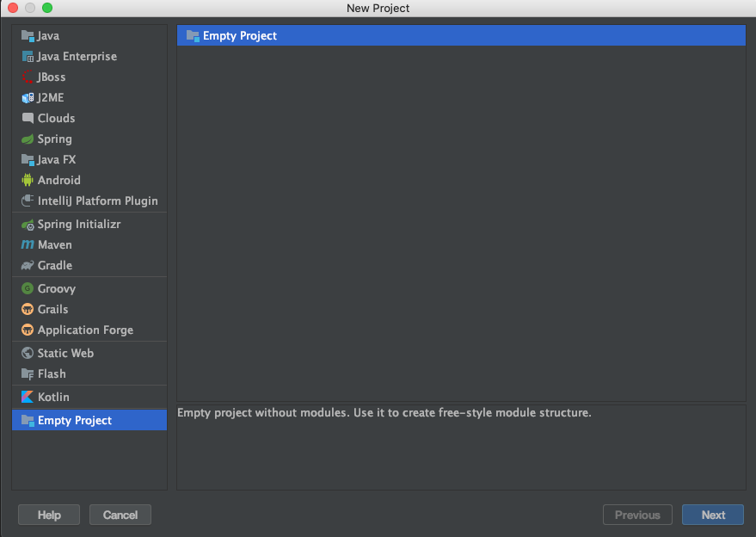Choose Static Web project type
The image size is (756, 537).
pyautogui.click(x=89, y=353)
